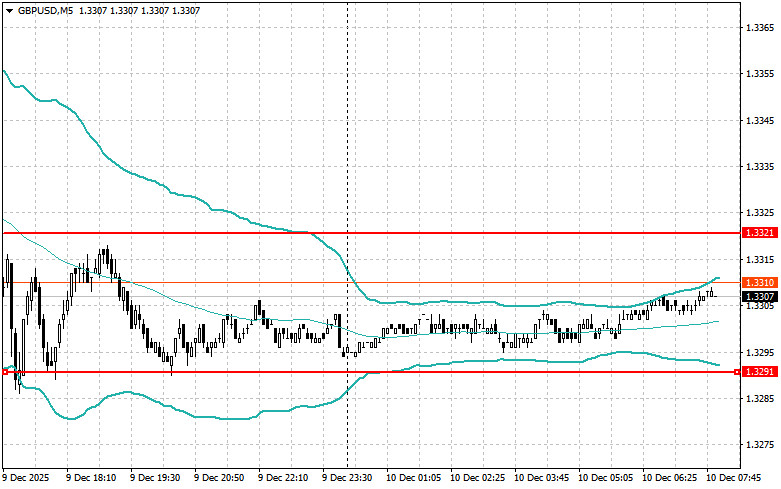Screen dimensions: 781x489
Task: Select the 1.3325 price scale value
Action: coord(760,213)
